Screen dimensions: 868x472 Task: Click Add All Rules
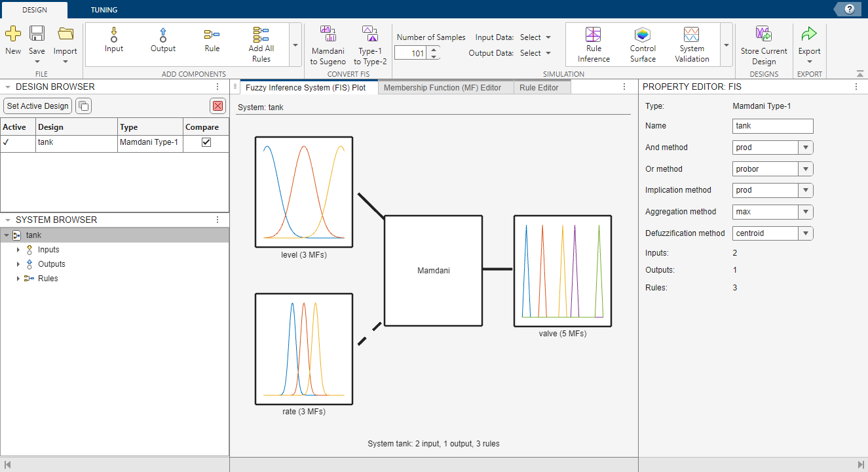point(261,41)
